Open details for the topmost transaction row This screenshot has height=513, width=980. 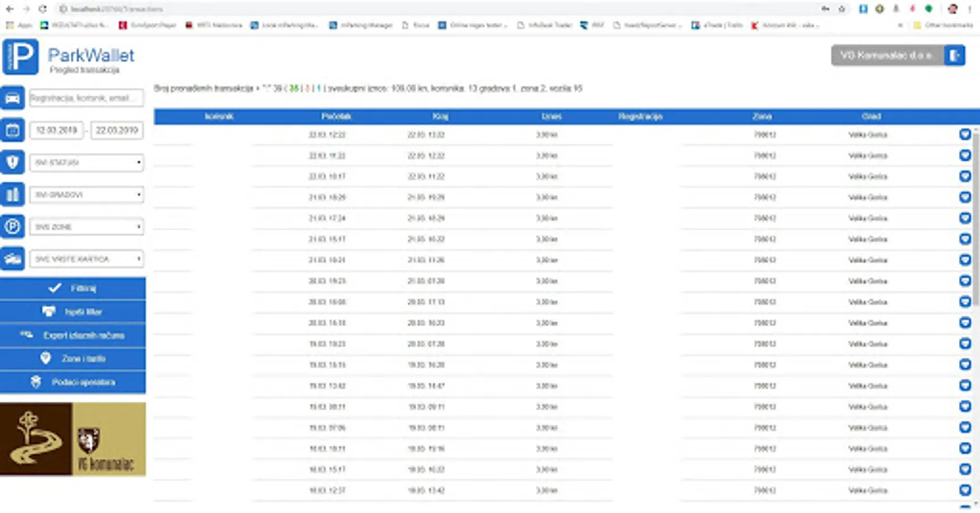point(965,135)
